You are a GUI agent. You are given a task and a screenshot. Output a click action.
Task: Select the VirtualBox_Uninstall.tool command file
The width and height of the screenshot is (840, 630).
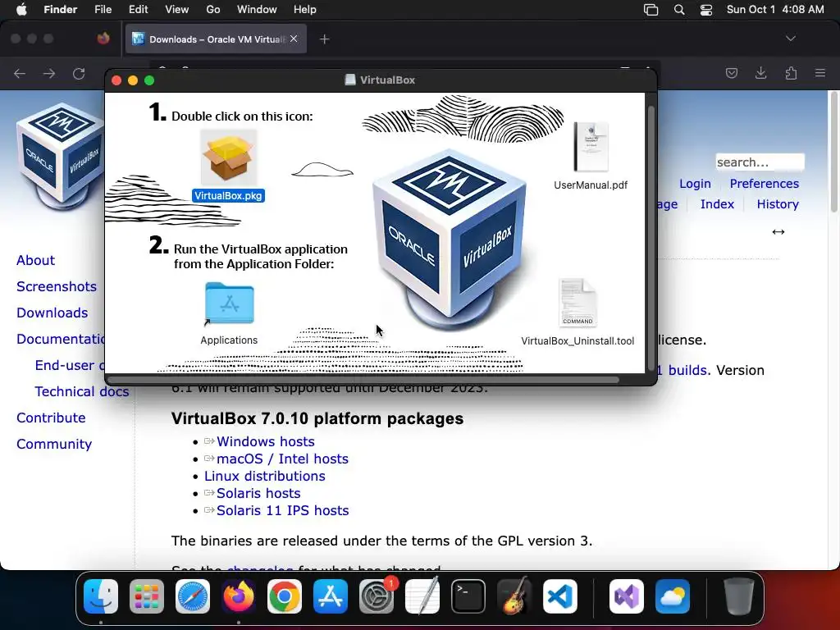point(577,303)
